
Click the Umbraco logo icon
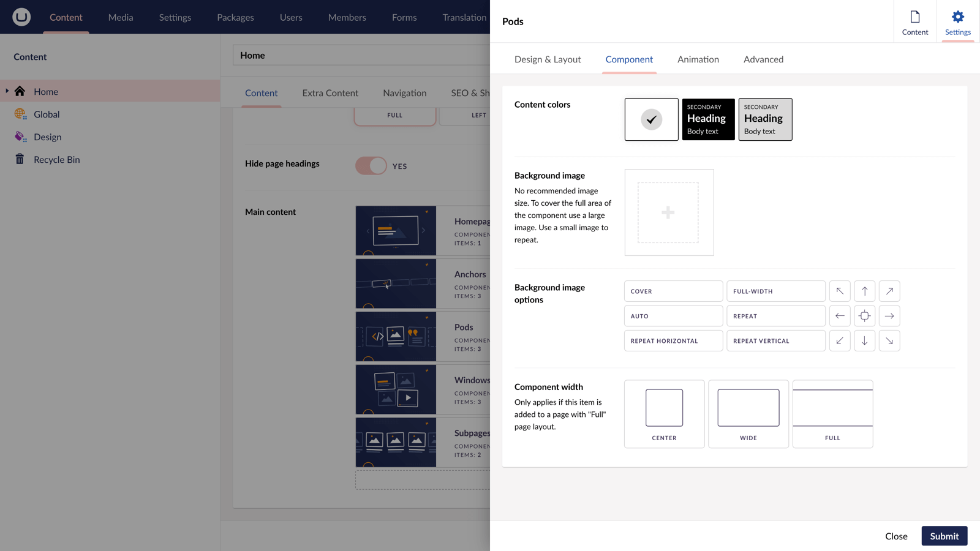[21, 17]
